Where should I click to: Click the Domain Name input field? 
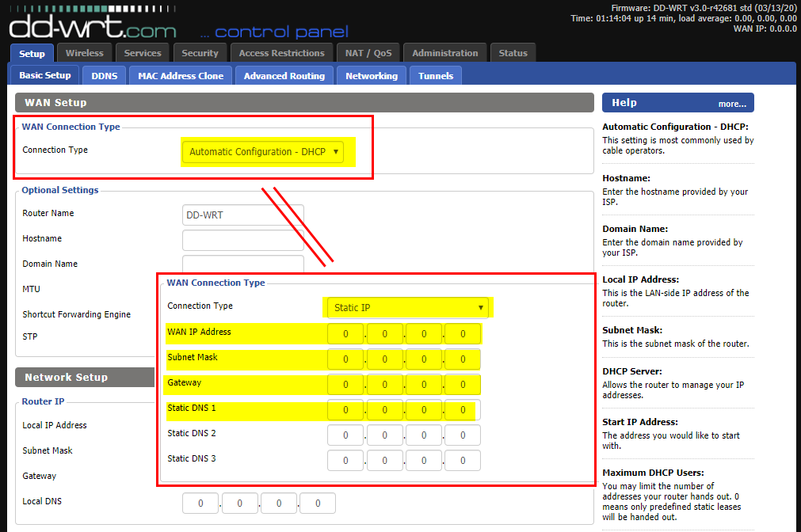point(243,263)
